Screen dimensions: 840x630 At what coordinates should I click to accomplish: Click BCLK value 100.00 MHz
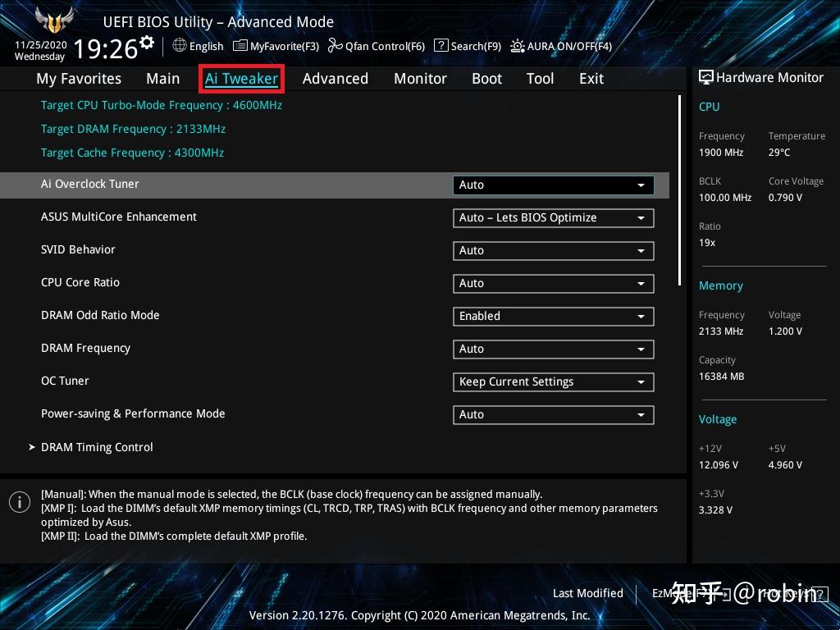click(x=725, y=198)
